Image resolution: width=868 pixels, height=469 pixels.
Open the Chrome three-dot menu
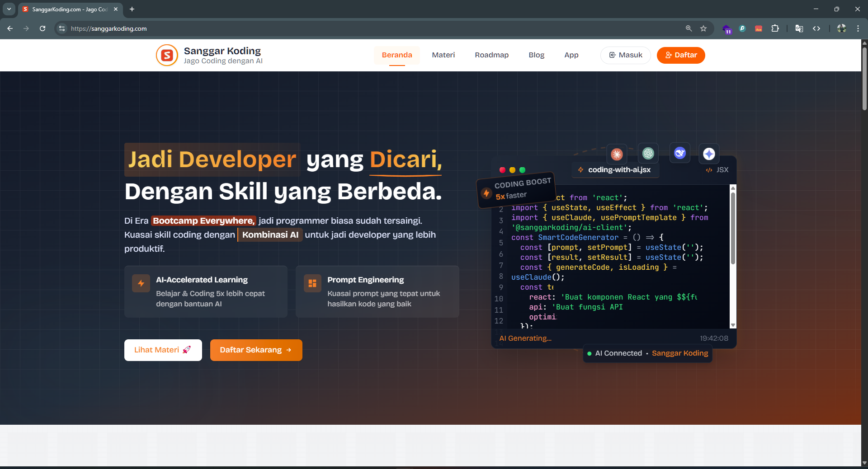[x=858, y=28]
